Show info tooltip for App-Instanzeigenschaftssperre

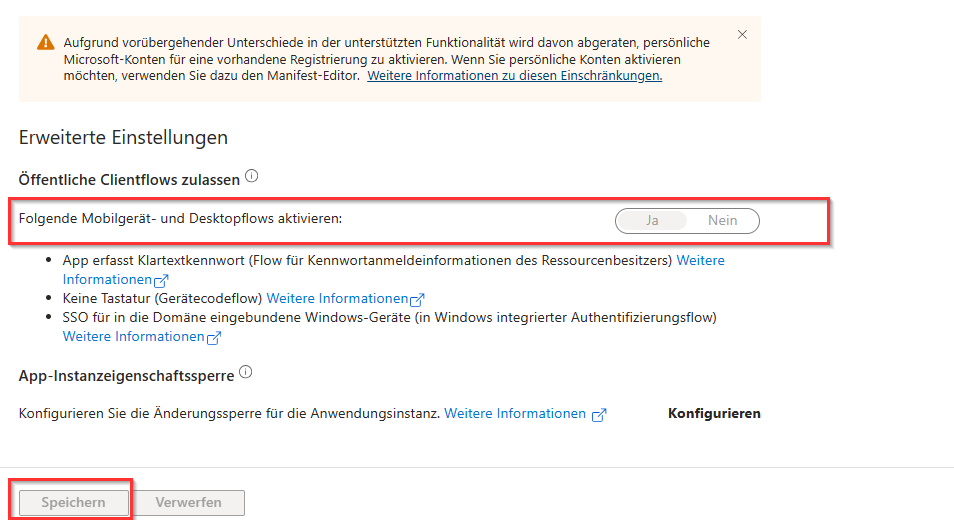click(246, 372)
